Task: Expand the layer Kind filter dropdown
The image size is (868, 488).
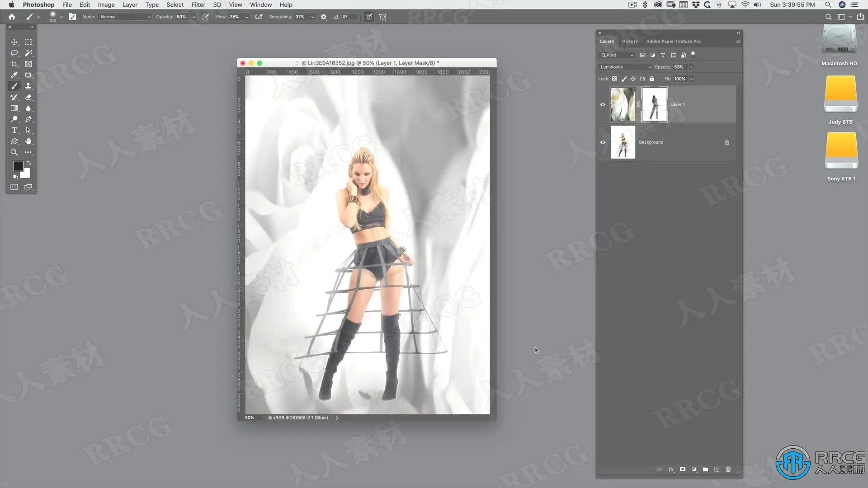Action: coord(618,55)
